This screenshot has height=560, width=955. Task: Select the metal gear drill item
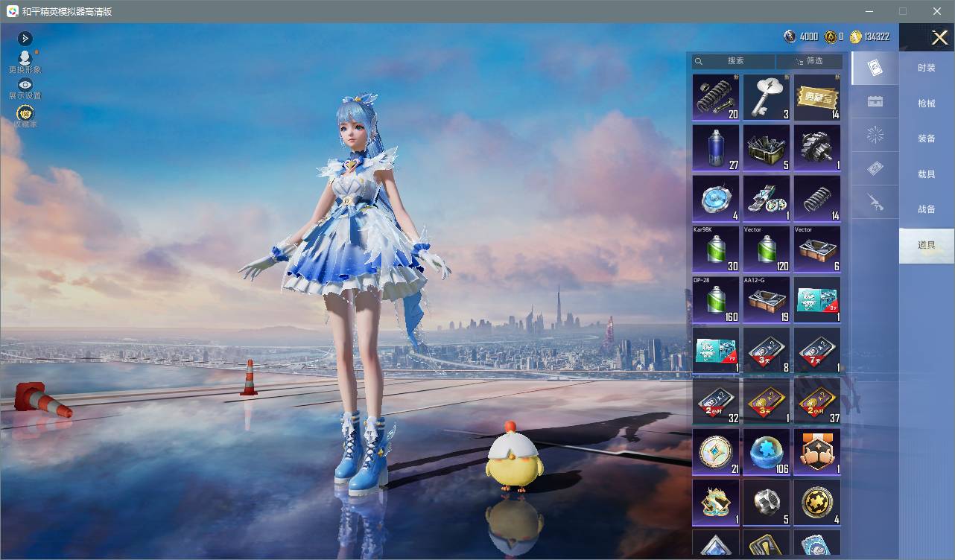(817, 147)
